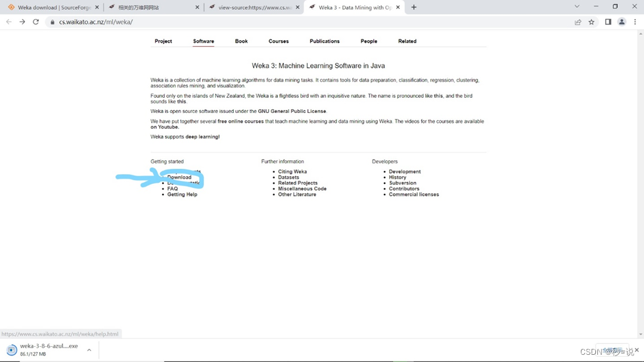Follow the GNU General Public License link
This screenshot has width=644, height=362.
pyautogui.click(x=292, y=111)
